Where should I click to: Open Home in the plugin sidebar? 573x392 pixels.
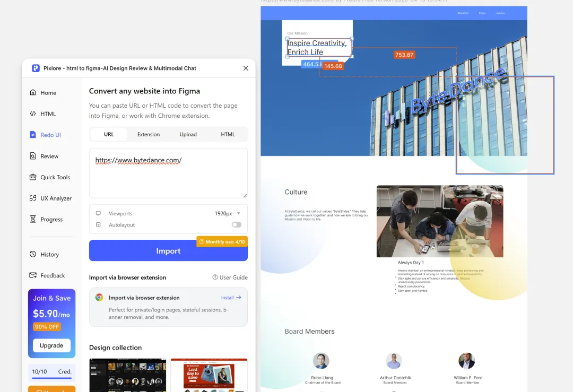pyautogui.click(x=43, y=93)
